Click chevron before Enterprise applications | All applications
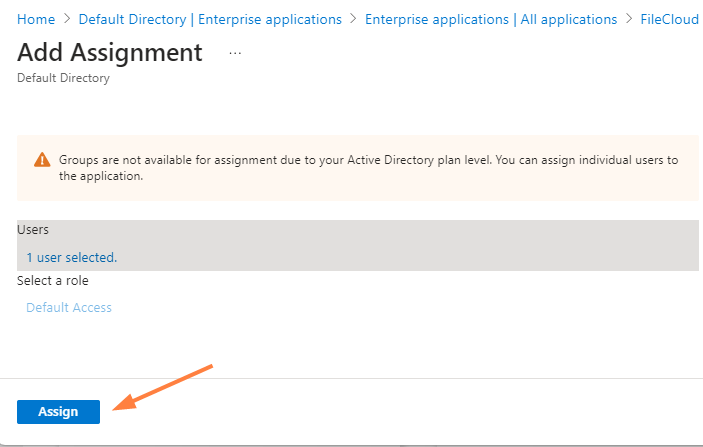Screen dimensions: 703x447 (354, 19)
